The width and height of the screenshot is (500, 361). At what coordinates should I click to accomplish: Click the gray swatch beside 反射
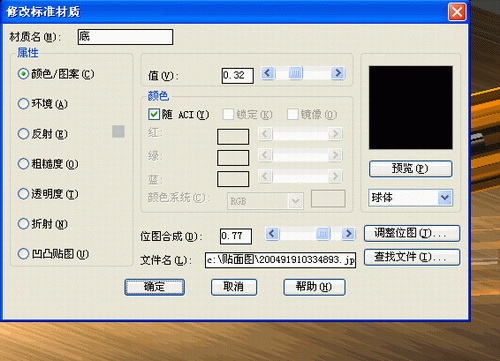tap(118, 132)
